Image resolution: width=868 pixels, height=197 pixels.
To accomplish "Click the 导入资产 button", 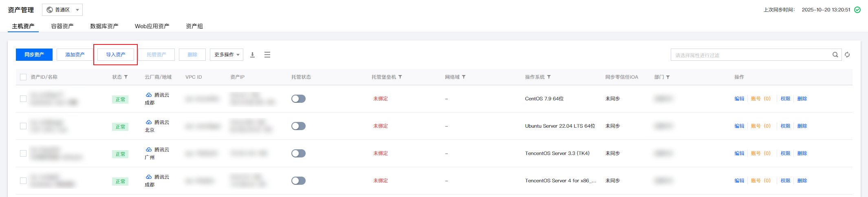I will click(x=116, y=55).
